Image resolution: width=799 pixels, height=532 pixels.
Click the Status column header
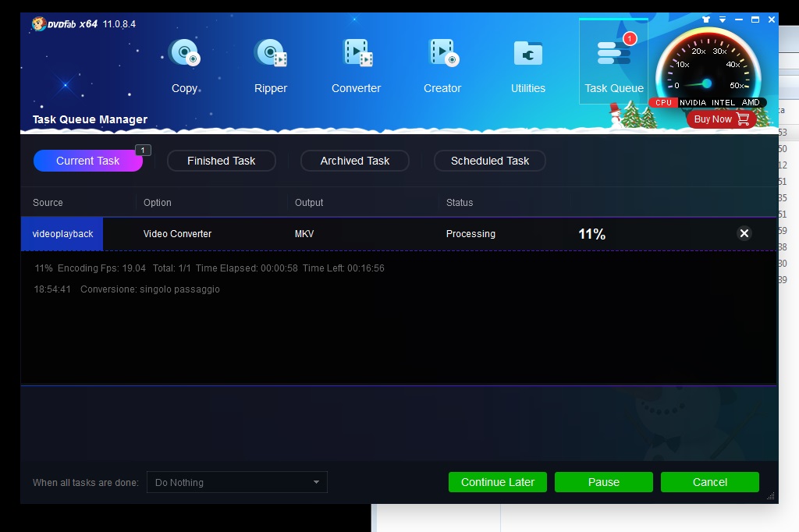click(x=460, y=202)
